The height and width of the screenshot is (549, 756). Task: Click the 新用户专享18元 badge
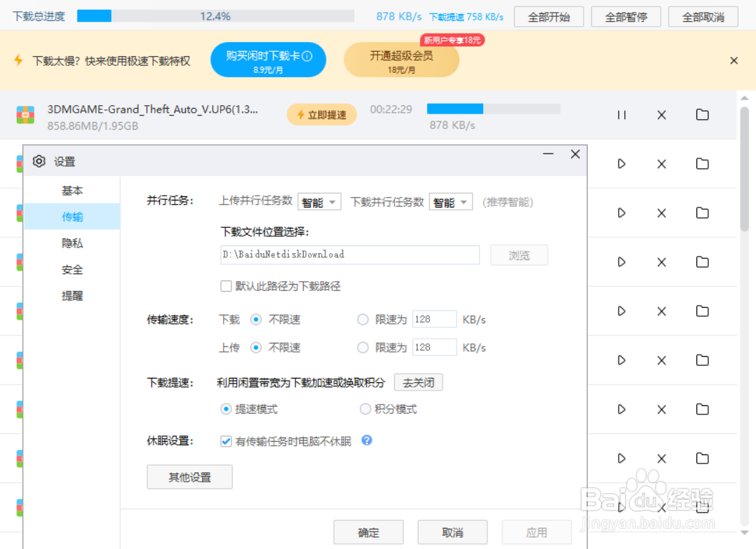[x=452, y=40]
